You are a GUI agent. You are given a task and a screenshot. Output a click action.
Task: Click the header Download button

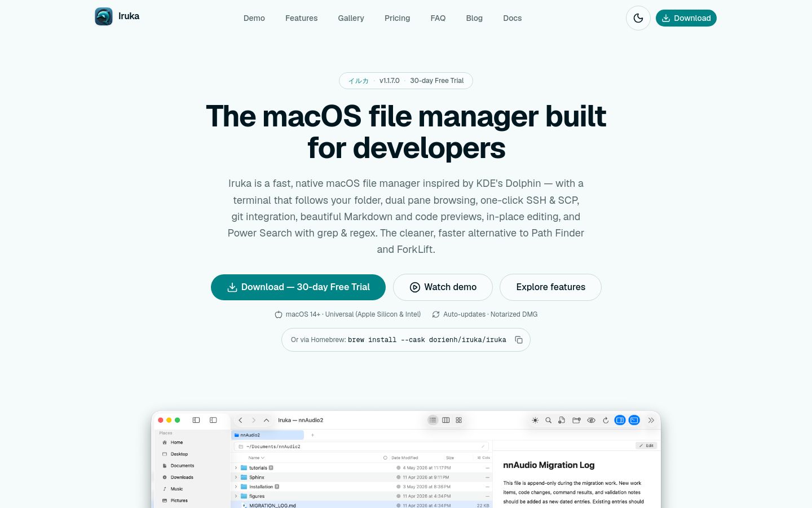[686, 18]
